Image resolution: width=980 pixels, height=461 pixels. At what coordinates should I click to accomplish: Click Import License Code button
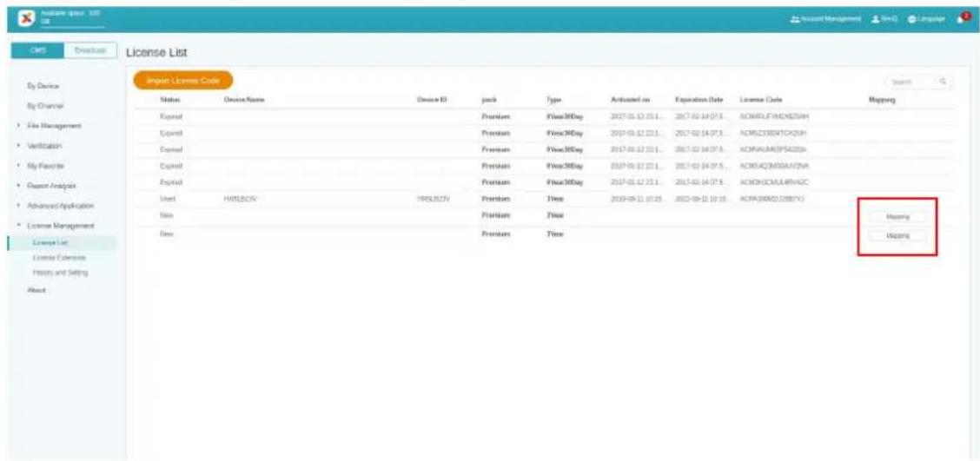point(182,81)
